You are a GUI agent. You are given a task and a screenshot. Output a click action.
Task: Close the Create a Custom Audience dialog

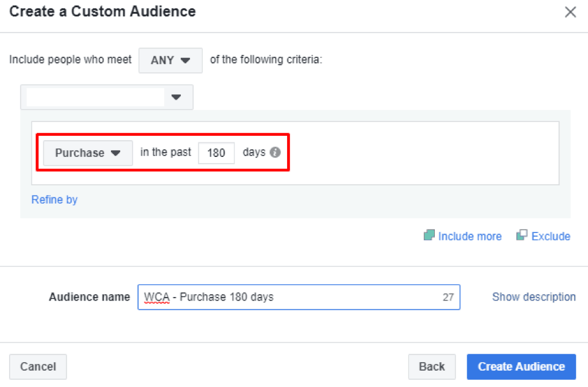[570, 12]
